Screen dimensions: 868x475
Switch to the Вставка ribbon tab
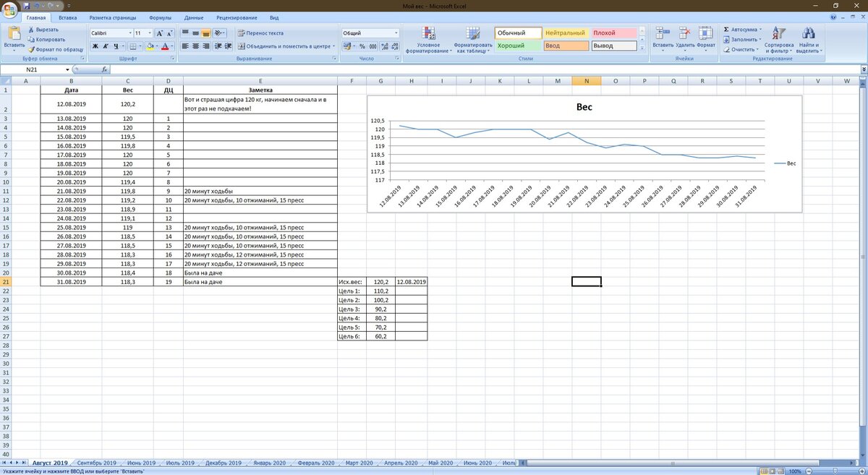(x=68, y=17)
